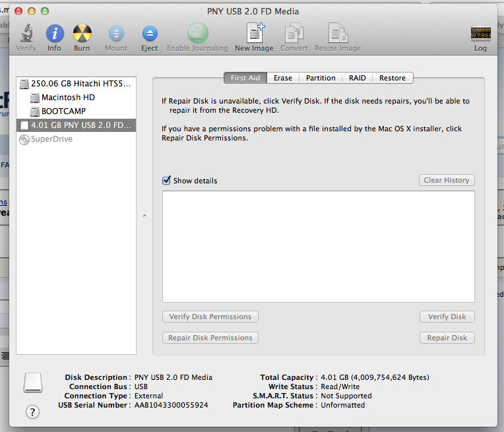Select the 4.01 GB PNY USB drive

coord(76,125)
